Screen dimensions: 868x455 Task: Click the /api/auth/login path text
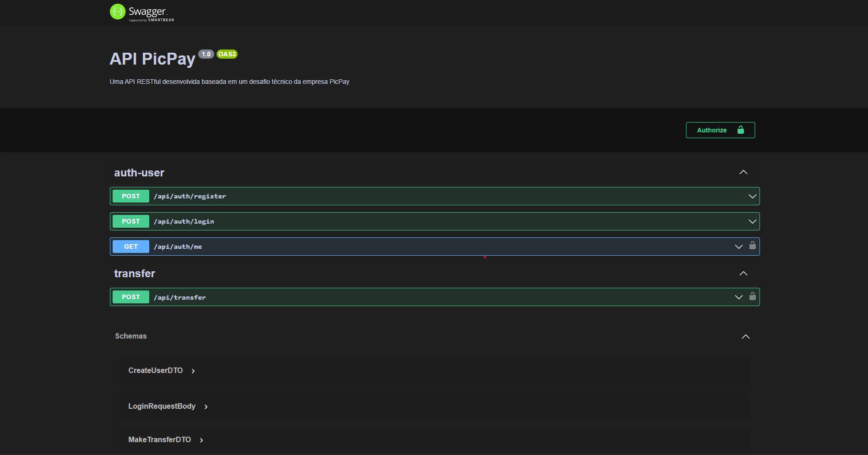tap(184, 221)
